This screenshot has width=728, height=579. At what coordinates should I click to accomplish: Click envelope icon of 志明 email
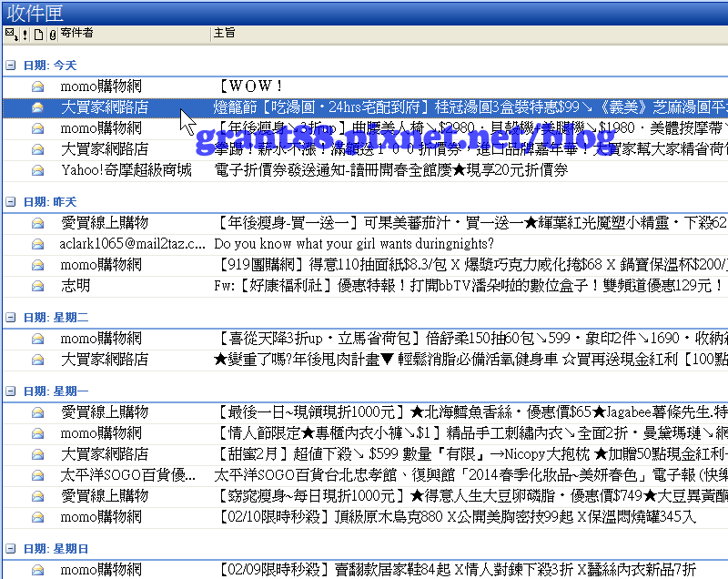(37, 286)
